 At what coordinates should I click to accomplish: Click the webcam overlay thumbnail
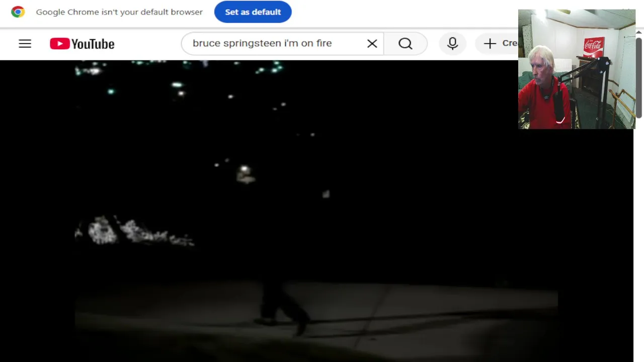coord(577,69)
